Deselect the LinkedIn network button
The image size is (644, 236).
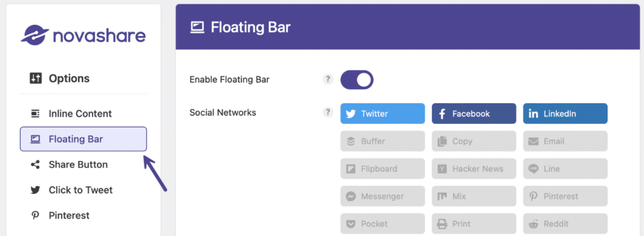[x=565, y=113]
